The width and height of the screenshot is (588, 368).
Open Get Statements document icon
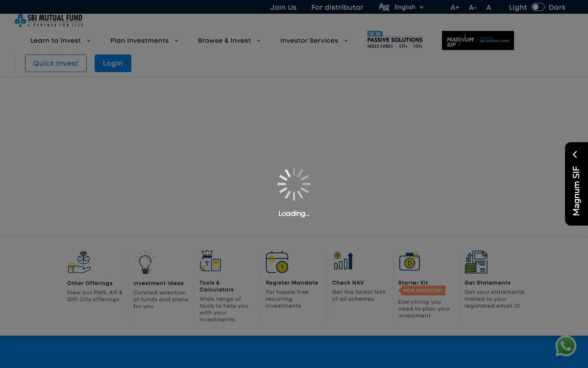pos(476,262)
